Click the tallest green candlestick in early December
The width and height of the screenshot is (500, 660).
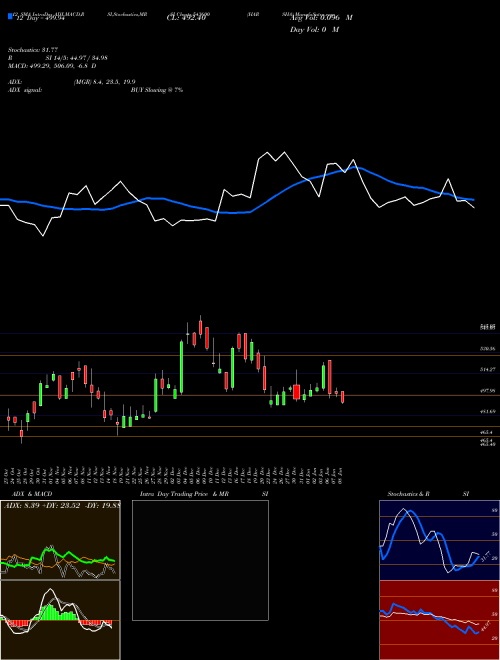point(181,367)
